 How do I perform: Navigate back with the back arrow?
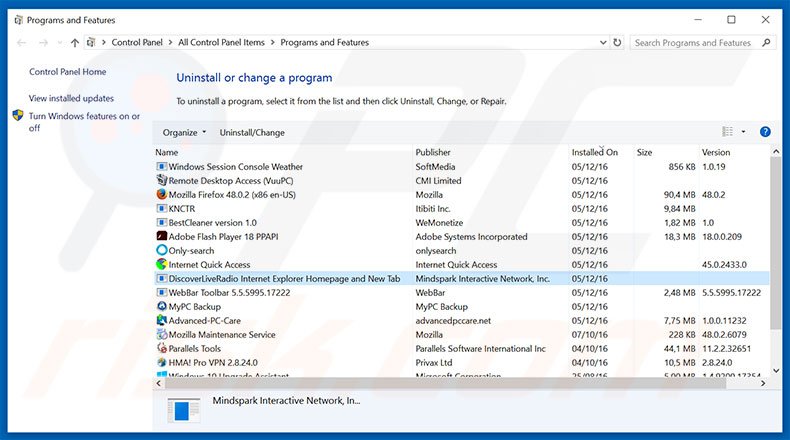click(x=22, y=43)
